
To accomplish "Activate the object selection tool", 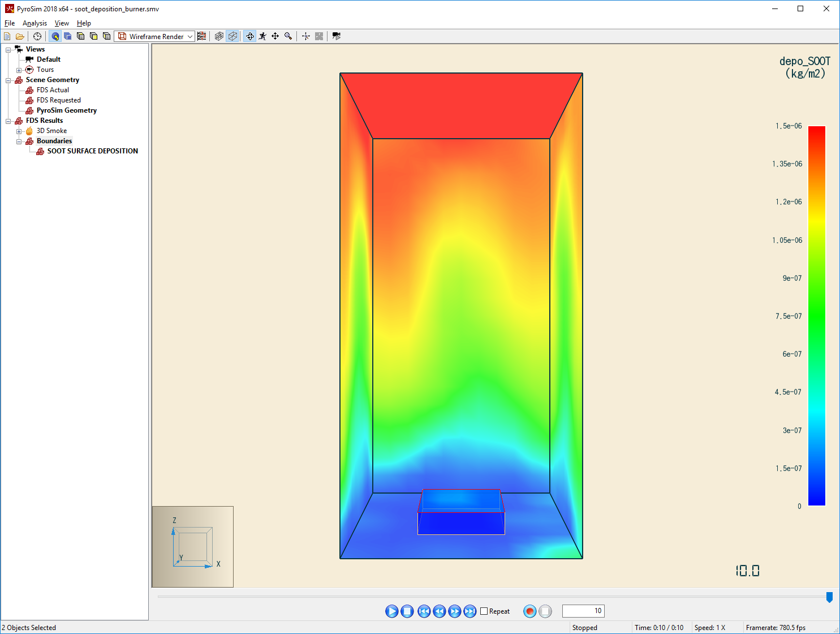I will 55,36.
